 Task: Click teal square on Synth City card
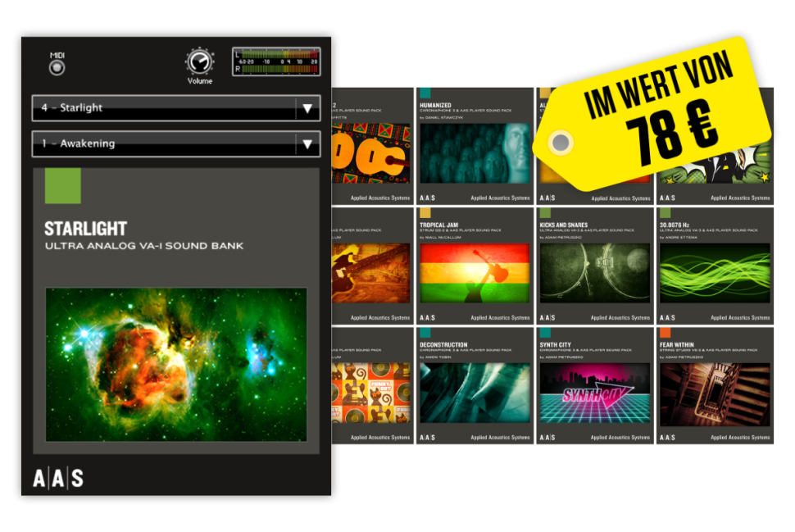(x=546, y=333)
